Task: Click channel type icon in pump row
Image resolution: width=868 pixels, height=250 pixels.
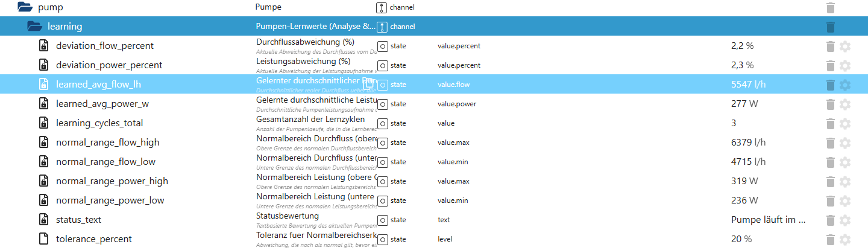Action: (381, 8)
